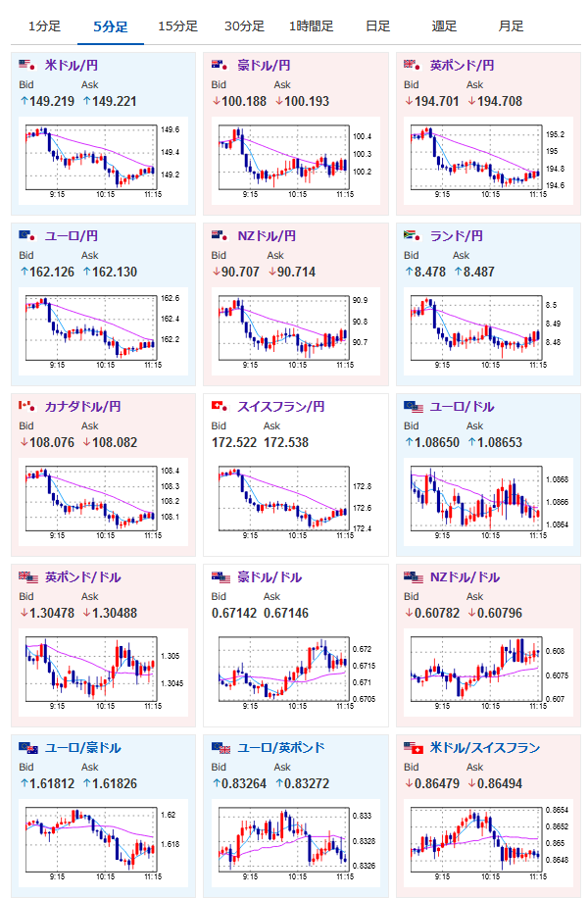Click the Canada-Japan flag icon beside カナダドル/円
Screen dimensions: 588x899
click(x=26, y=407)
